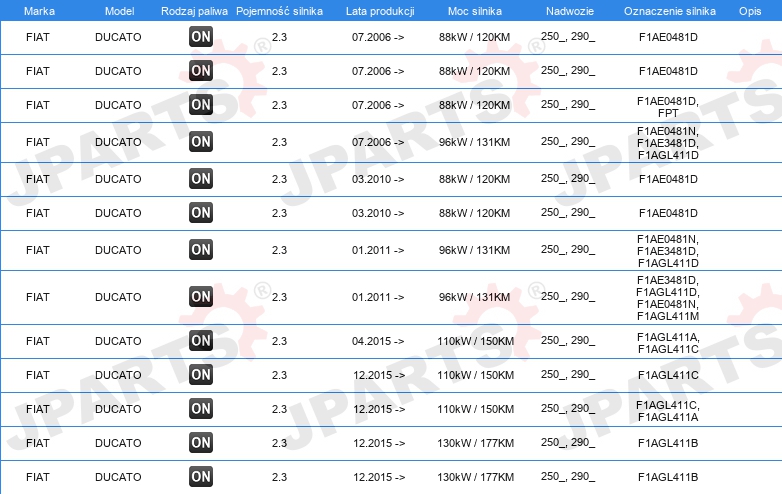Click '88kW / 120KM' in the FPT row

pos(474,105)
